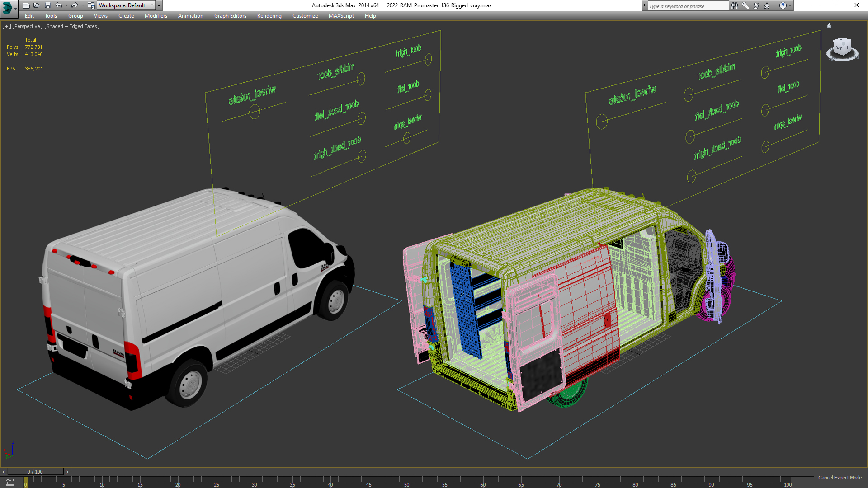This screenshot has height=488, width=868.
Task: Open the Animation menu
Action: pyautogui.click(x=191, y=16)
